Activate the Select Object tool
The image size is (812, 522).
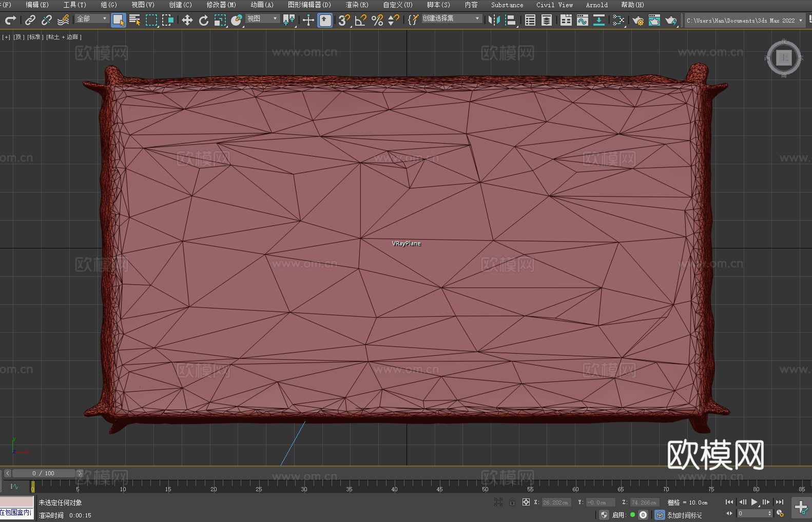click(119, 20)
